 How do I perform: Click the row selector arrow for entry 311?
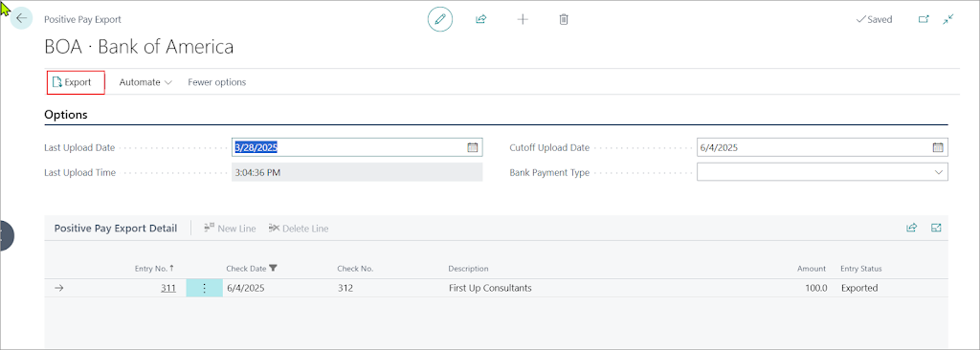click(59, 288)
